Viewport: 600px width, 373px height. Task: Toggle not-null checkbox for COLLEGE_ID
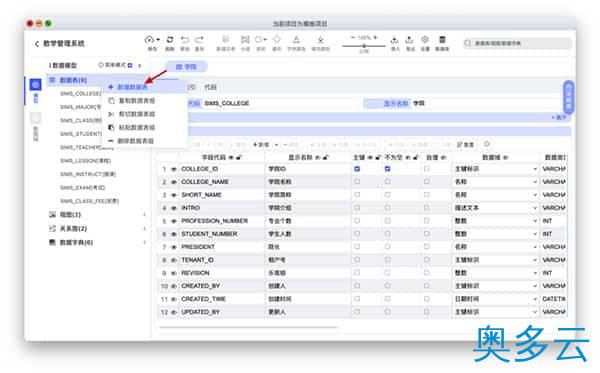point(388,169)
